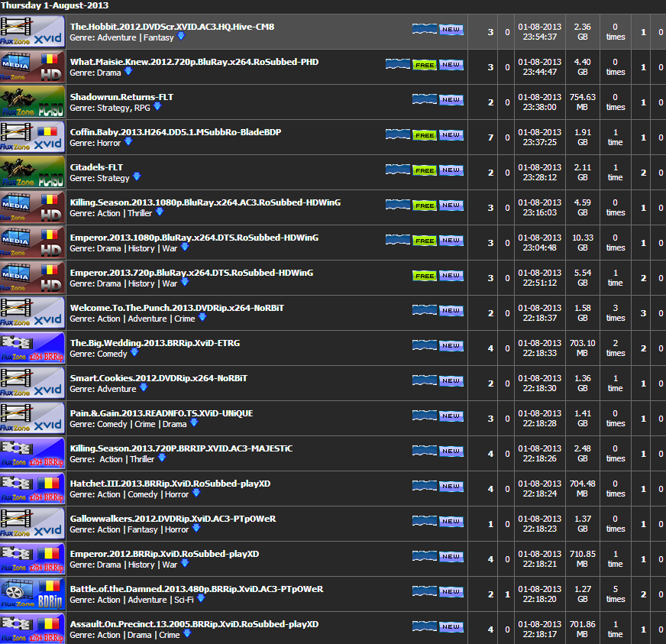Viewport: 666px width, 644px height.
Task: Click the '5 times' download count
Action: click(616, 594)
